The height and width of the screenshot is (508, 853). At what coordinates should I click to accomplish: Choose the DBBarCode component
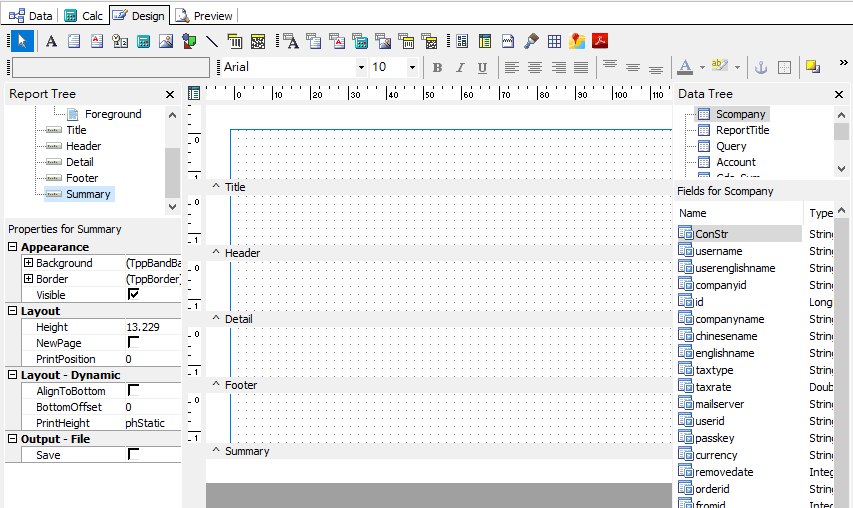(x=406, y=41)
